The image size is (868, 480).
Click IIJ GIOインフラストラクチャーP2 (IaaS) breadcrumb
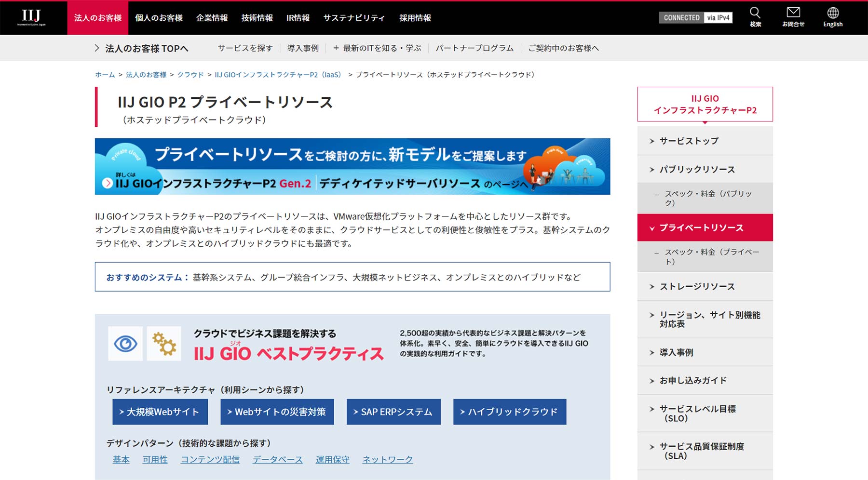click(x=278, y=75)
